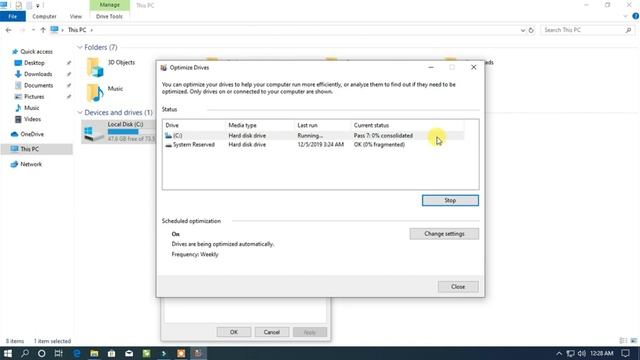Select the System Reserved drive row
Viewport: 640px width, 360px height.
[313, 144]
